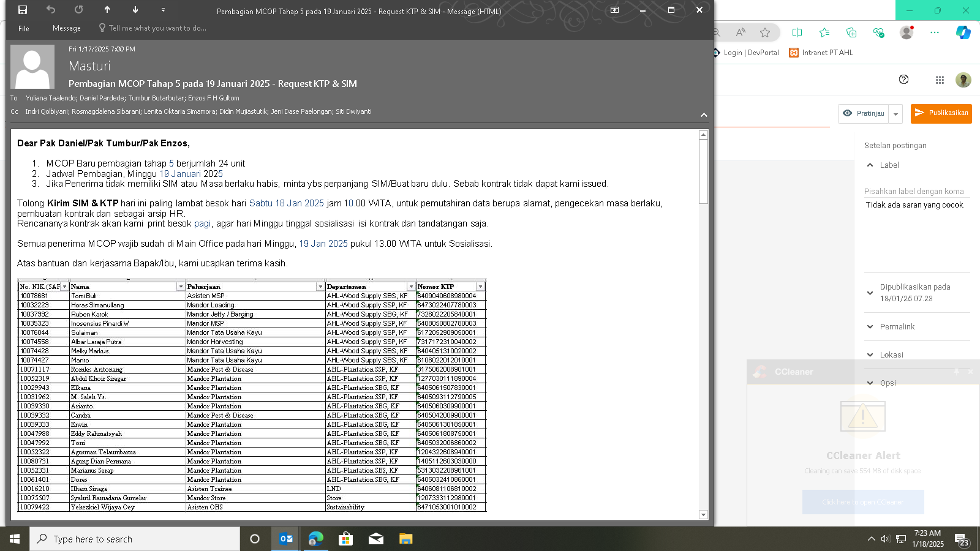Viewport: 980px width, 551px height.
Task: Open Pekerjaan column filter dropdown
Action: (320, 287)
